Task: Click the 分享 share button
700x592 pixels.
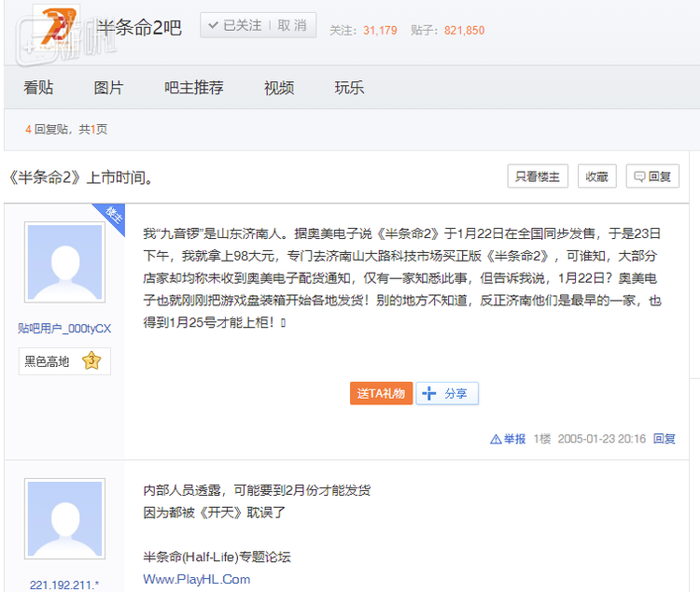Action: [447, 393]
